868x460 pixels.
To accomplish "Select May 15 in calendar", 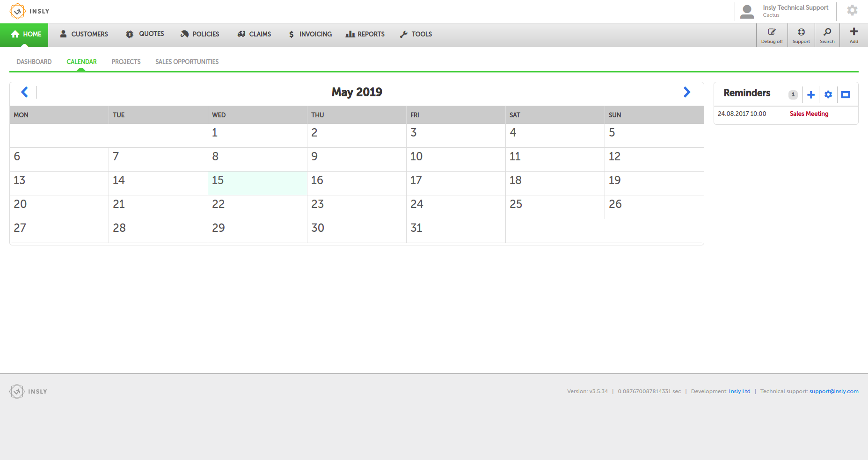I will tap(257, 183).
